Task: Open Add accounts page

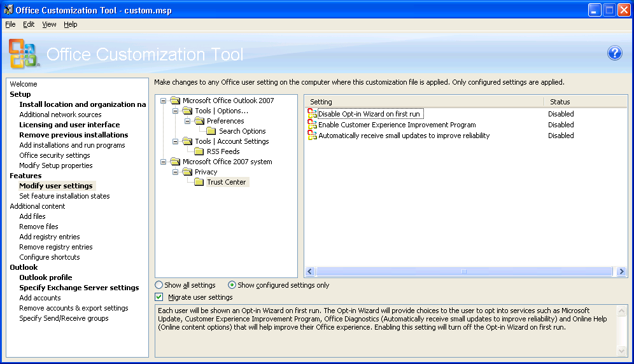Action: coord(40,298)
